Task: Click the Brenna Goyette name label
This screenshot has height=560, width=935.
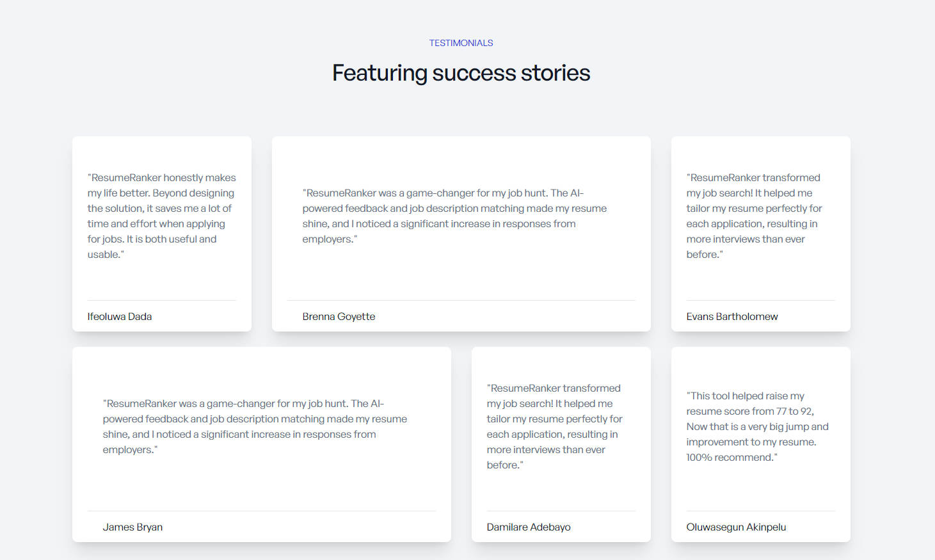Action: click(x=339, y=316)
